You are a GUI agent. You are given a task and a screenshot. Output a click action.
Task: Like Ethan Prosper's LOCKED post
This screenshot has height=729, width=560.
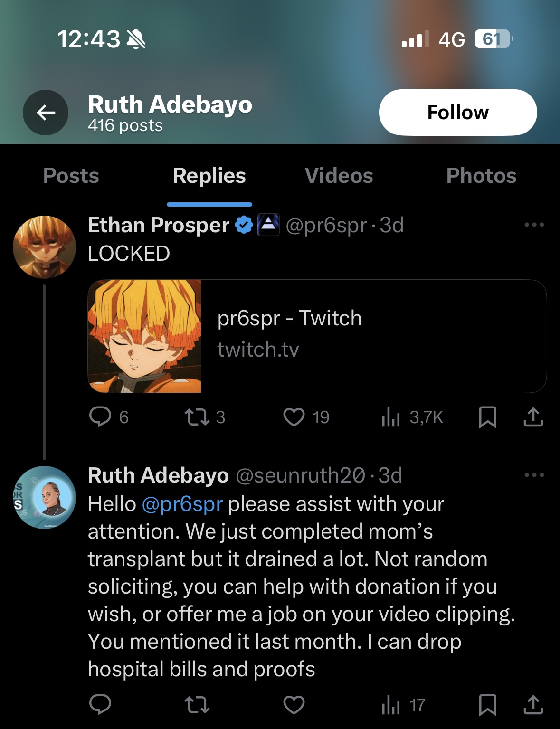click(x=294, y=417)
